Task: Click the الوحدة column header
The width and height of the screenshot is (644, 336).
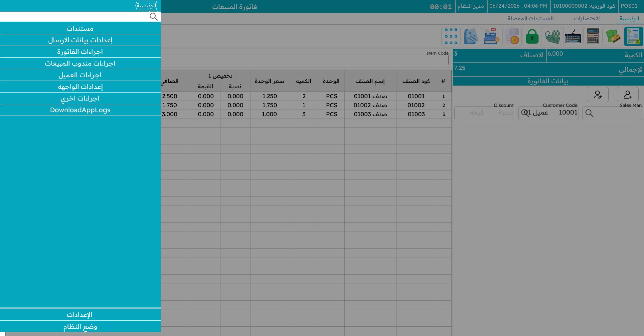Action: point(331,81)
